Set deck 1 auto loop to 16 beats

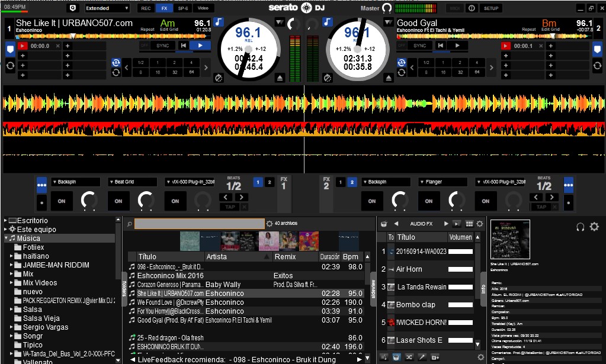click(x=158, y=72)
